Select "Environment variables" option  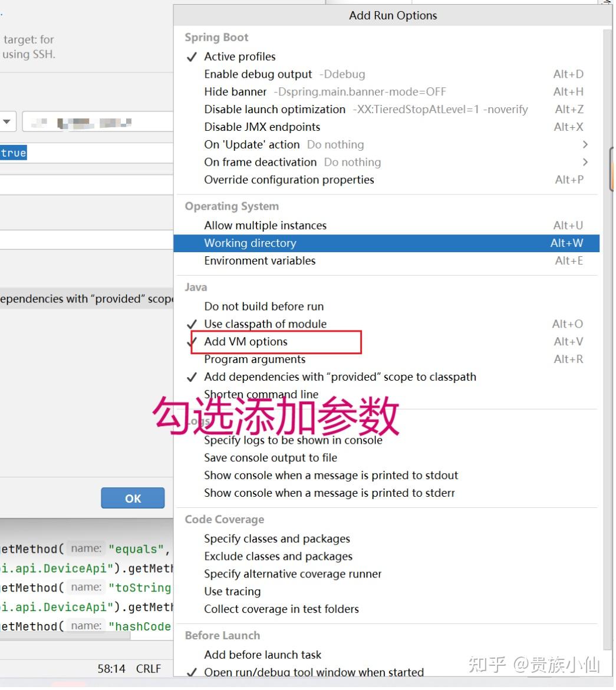click(x=259, y=261)
